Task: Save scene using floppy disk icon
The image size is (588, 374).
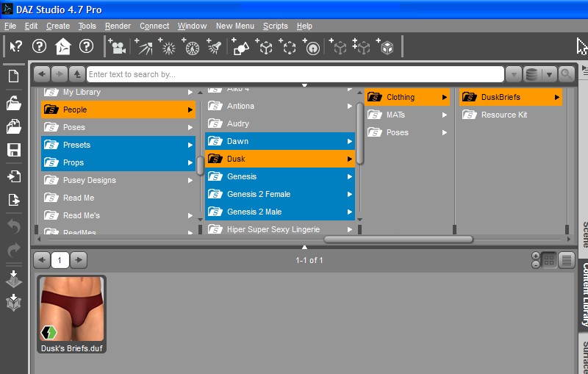Action: click(14, 150)
